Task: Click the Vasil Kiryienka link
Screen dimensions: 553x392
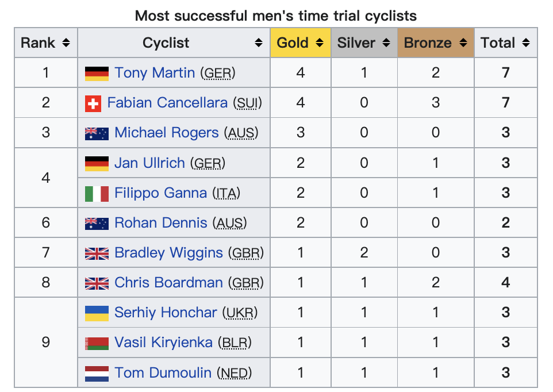Action: click(163, 343)
